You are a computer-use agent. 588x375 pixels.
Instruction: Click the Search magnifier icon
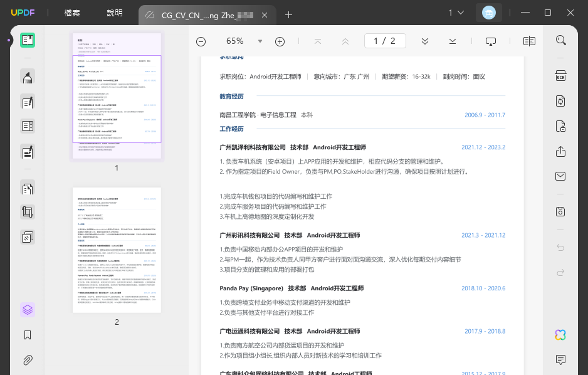coord(560,40)
